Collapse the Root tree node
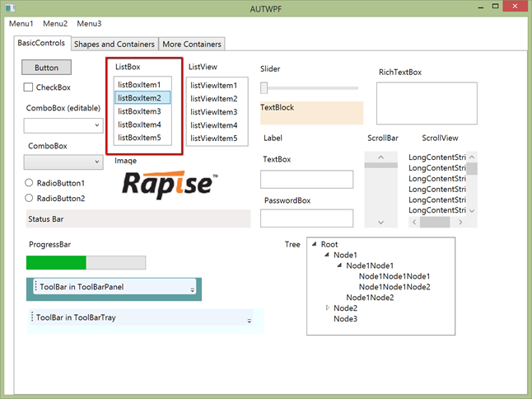Image resolution: width=532 pixels, height=399 pixels. 315,244
